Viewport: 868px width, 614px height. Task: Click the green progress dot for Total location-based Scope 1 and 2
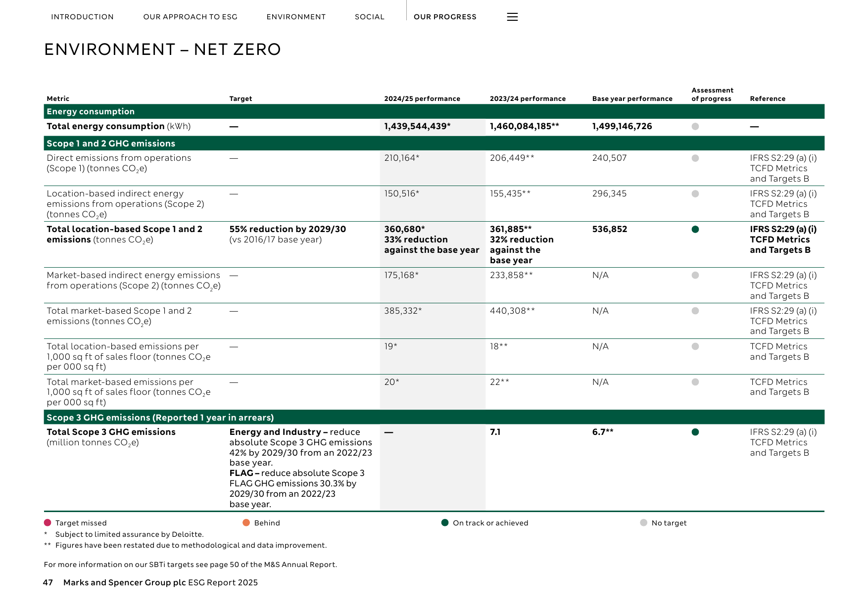(x=695, y=229)
